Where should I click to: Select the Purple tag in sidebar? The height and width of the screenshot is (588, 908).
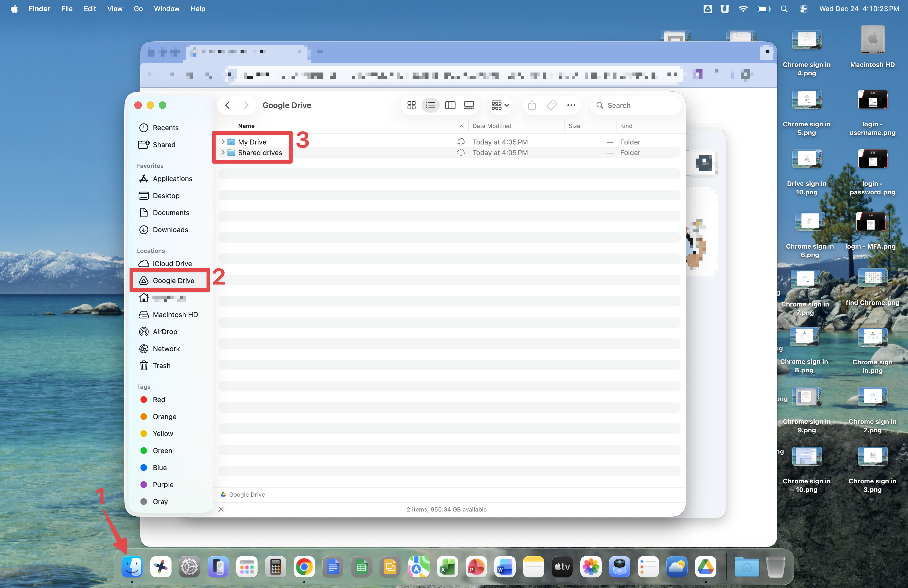pyautogui.click(x=162, y=485)
